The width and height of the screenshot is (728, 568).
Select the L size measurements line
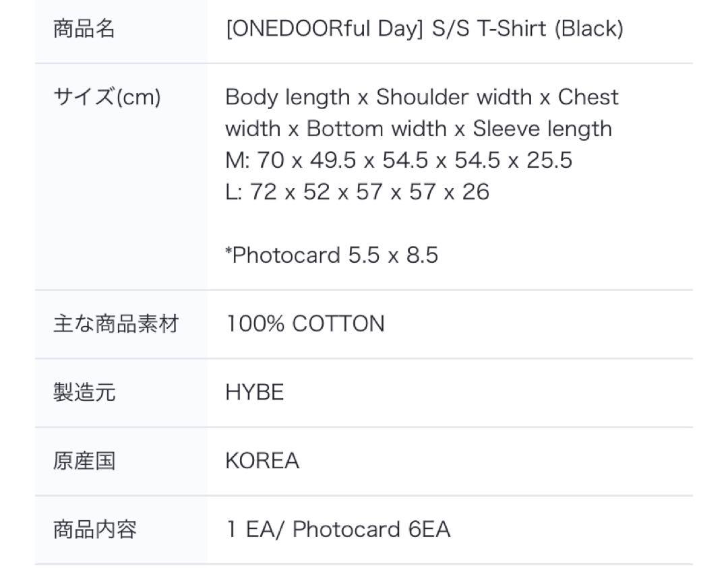click(357, 192)
